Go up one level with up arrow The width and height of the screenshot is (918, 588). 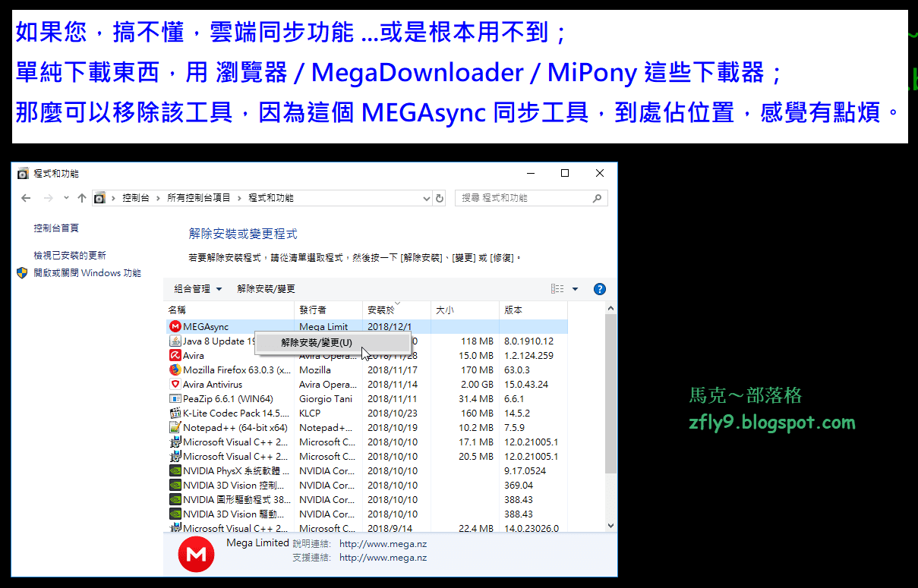82,198
